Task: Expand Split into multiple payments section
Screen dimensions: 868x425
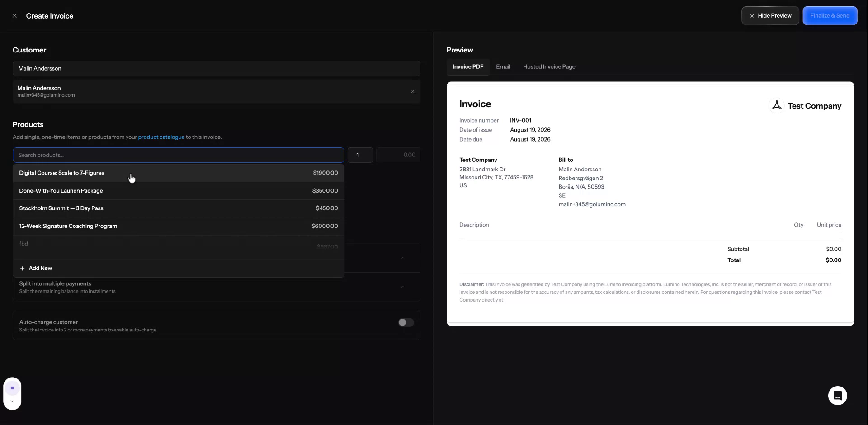Action: [216, 287]
